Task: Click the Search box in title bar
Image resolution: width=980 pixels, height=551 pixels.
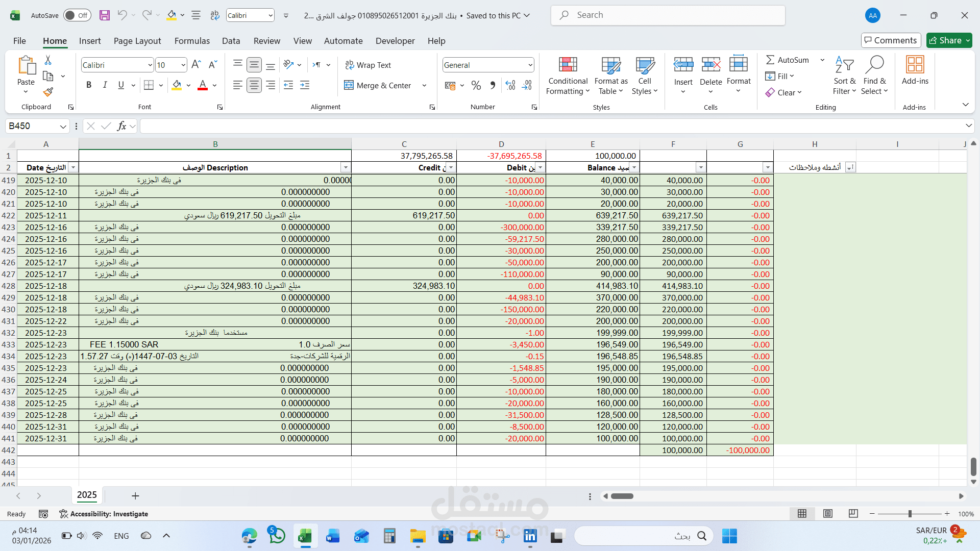Action: (x=668, y=15)
